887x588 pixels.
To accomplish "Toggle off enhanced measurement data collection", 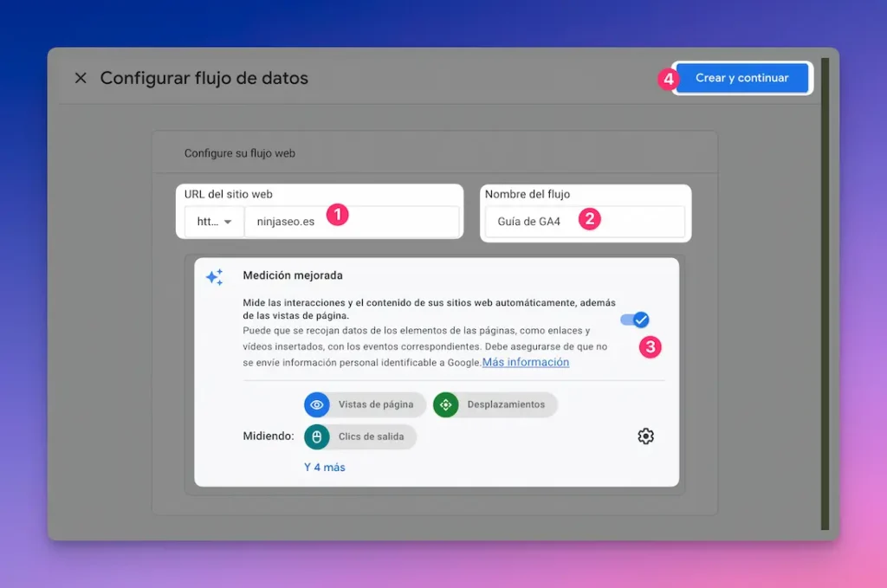I will click(636, 320).
